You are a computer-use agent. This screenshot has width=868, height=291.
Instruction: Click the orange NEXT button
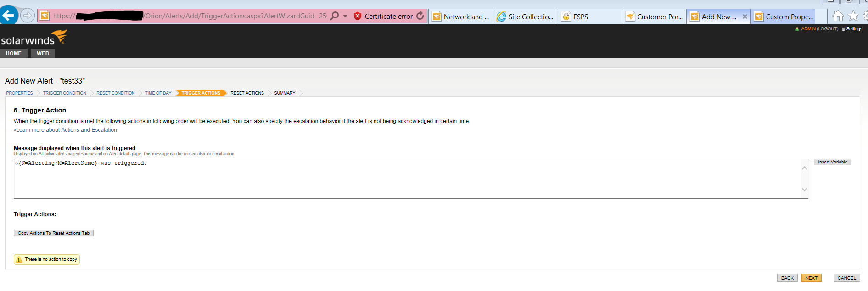pyautogui.click(x=811, y=278)
